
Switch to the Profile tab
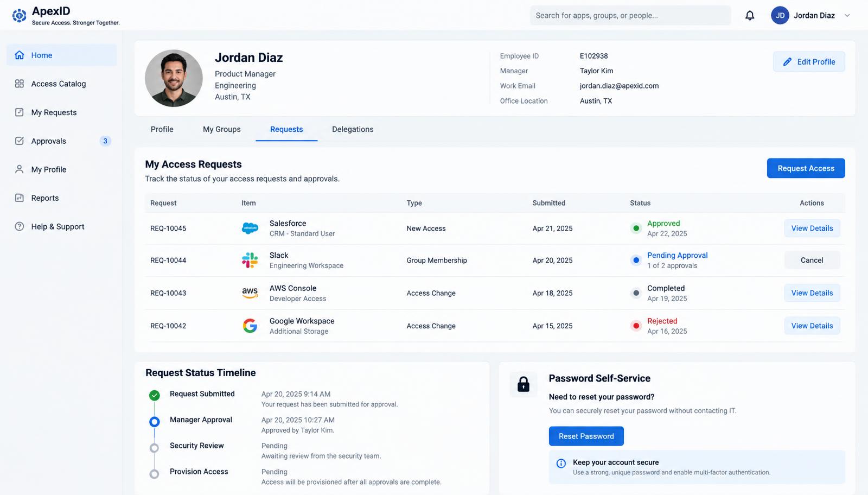click(x=162, y=129)
